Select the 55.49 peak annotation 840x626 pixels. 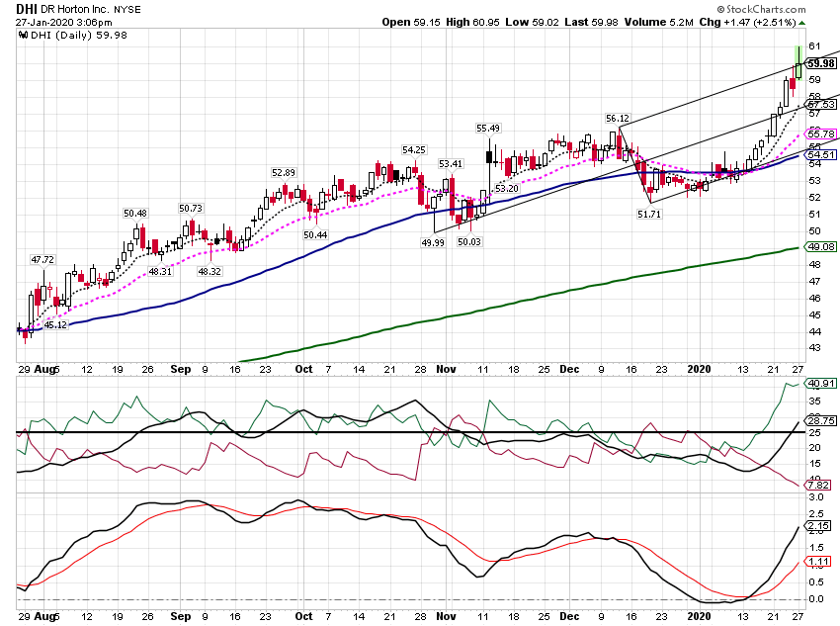488,129
